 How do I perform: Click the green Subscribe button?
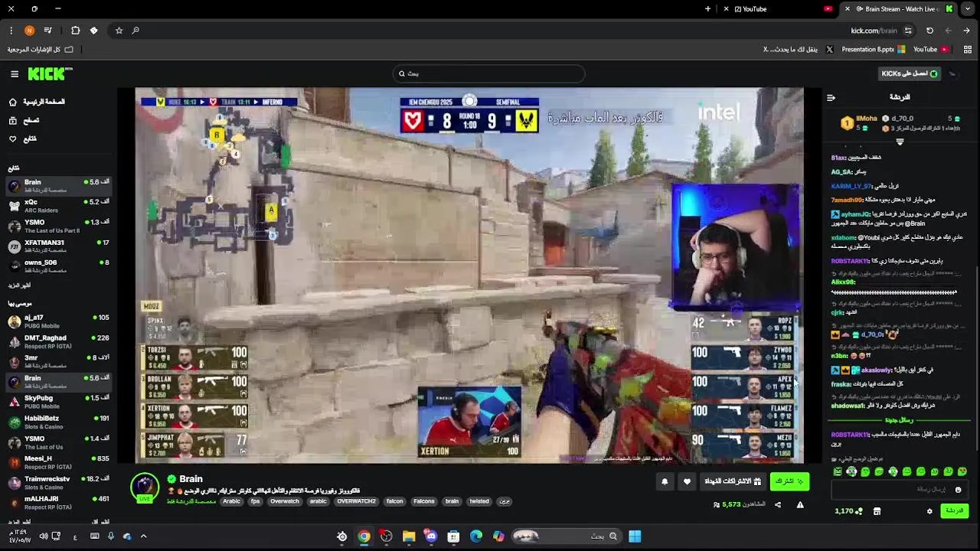pos(789,481)
